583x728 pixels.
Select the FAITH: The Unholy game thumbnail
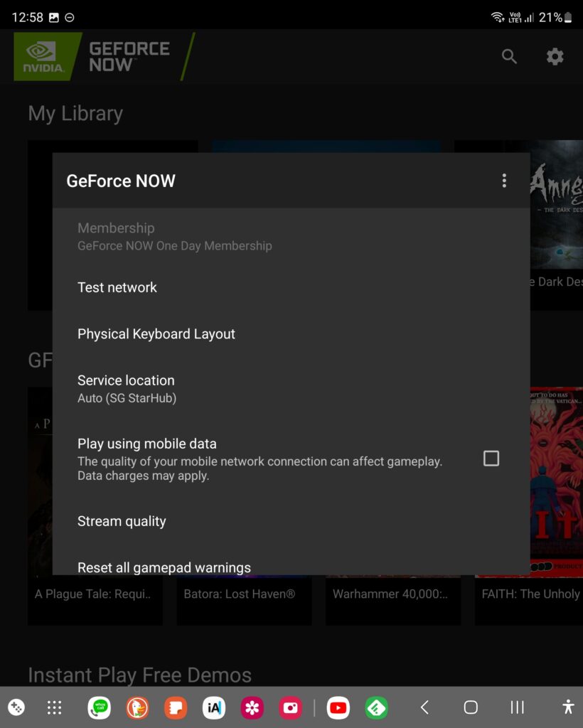(557, 482)
